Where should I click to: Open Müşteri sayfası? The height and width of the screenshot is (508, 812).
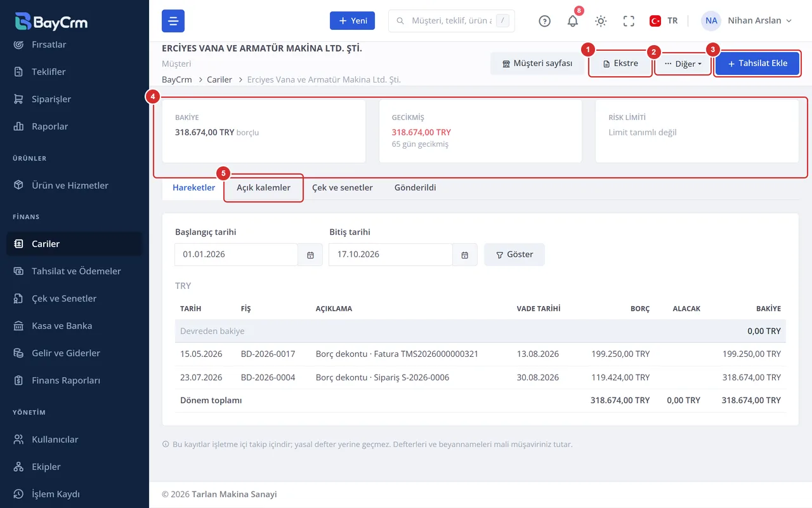(x=537, y=63)
